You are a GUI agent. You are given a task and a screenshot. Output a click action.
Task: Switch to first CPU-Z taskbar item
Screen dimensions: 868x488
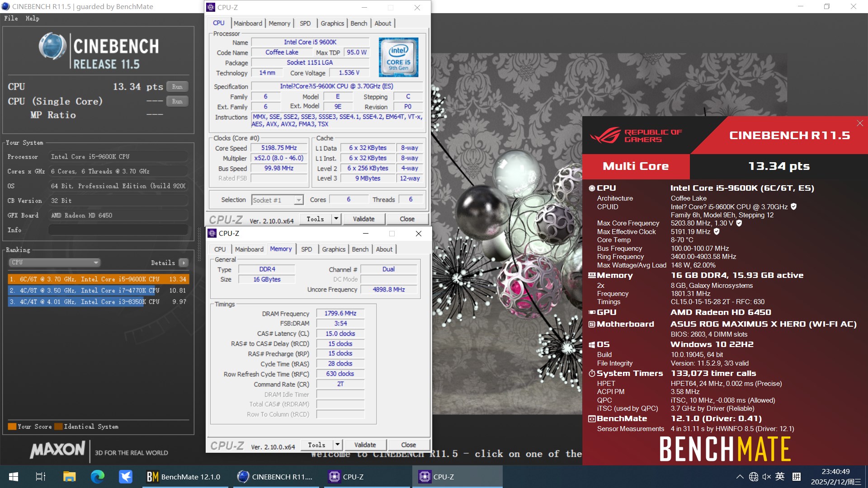pyautogui.click(x=366, y=477)
